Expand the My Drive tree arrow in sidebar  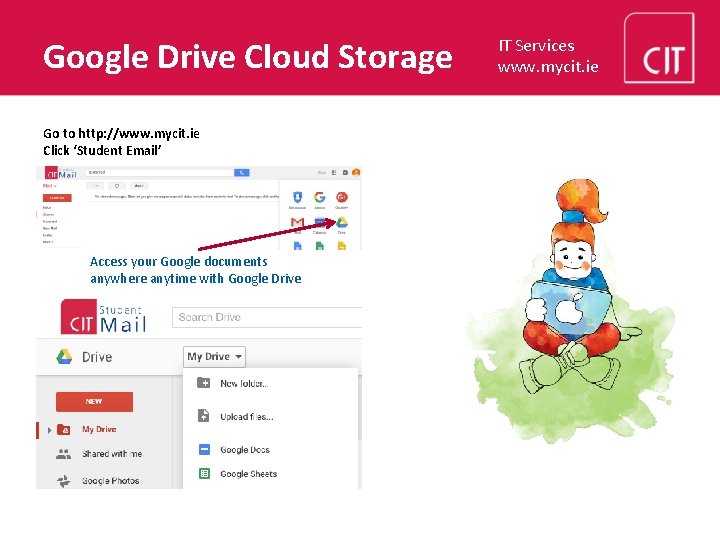click(49, 430)
